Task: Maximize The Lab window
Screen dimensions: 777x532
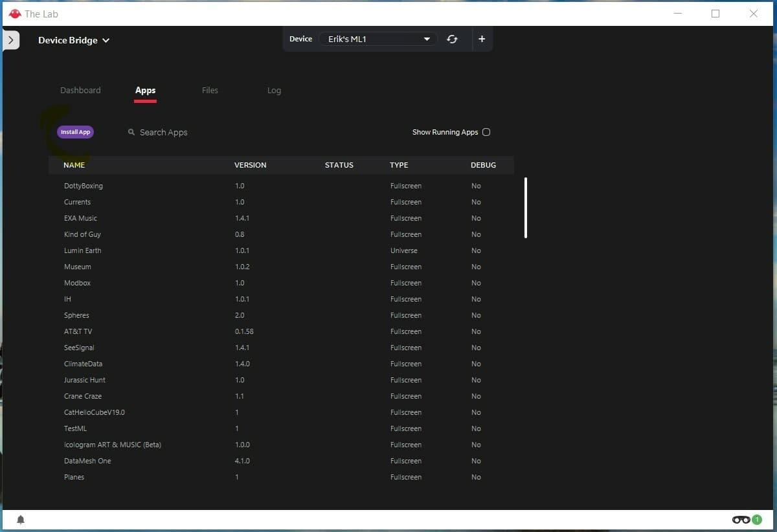Action: pyautogui.click(x=715, y=14)
